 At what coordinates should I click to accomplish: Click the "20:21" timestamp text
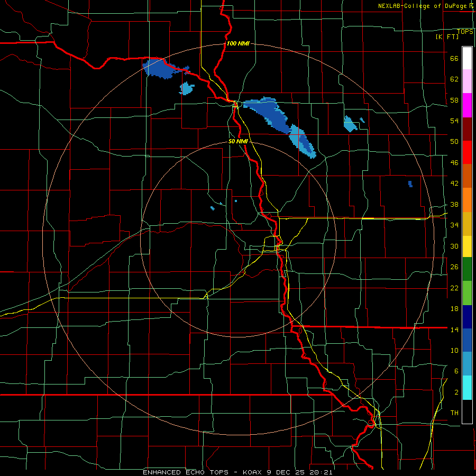click(x=322, y=472)
